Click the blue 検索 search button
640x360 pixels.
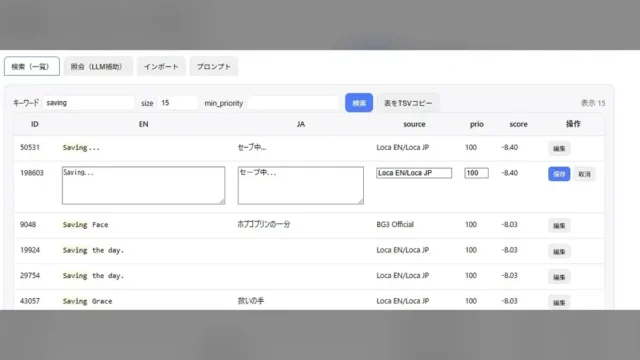point(359,103)
